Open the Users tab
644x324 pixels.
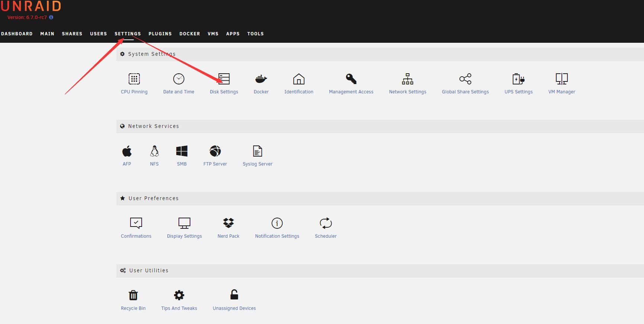point(99,33)
